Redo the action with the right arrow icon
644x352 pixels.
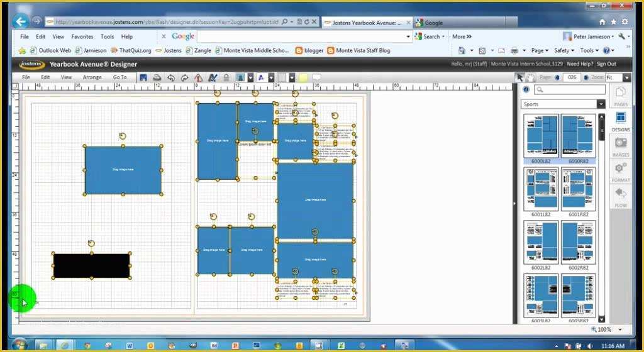pos(185,77)
